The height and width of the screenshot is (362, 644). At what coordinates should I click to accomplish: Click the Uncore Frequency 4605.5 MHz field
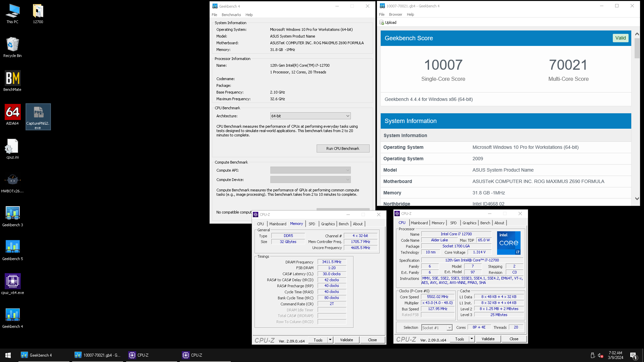coord(360,248)
